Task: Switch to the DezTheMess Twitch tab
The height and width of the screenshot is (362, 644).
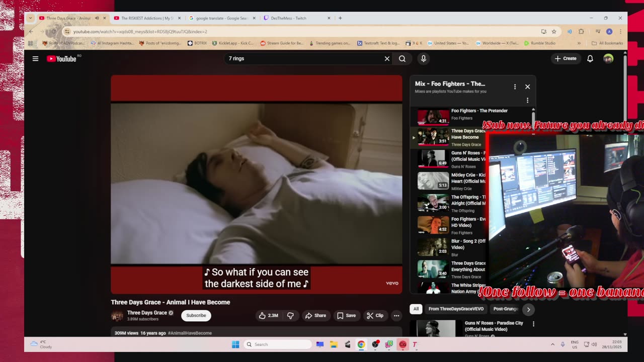Action: [x=297, y=18]
